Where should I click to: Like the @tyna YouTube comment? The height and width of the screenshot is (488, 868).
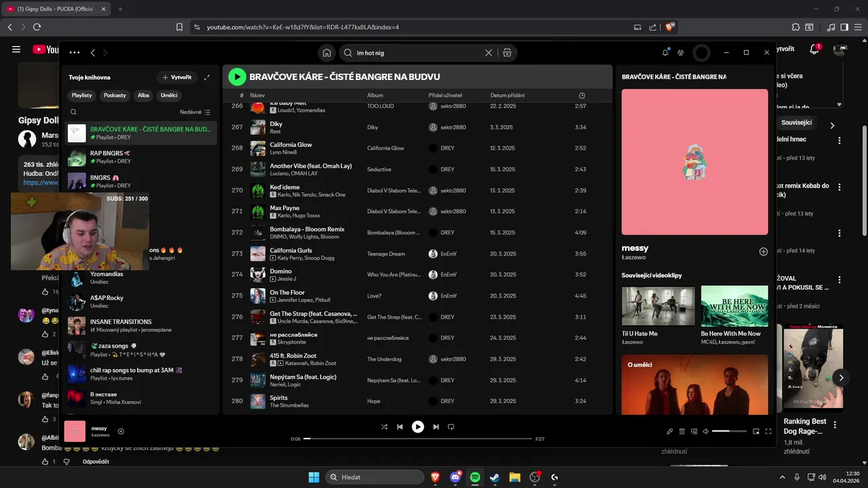point(45,334)
